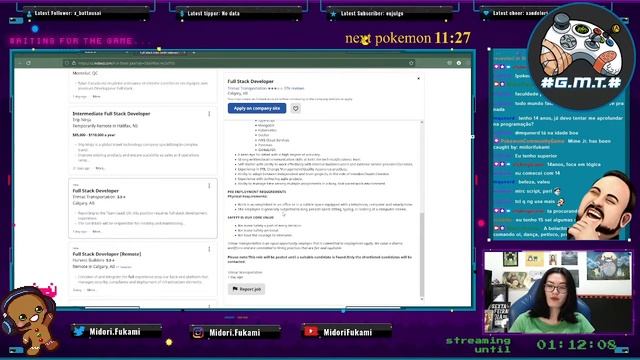Click the Latest Subscriber star icon

tap(333, 14)
